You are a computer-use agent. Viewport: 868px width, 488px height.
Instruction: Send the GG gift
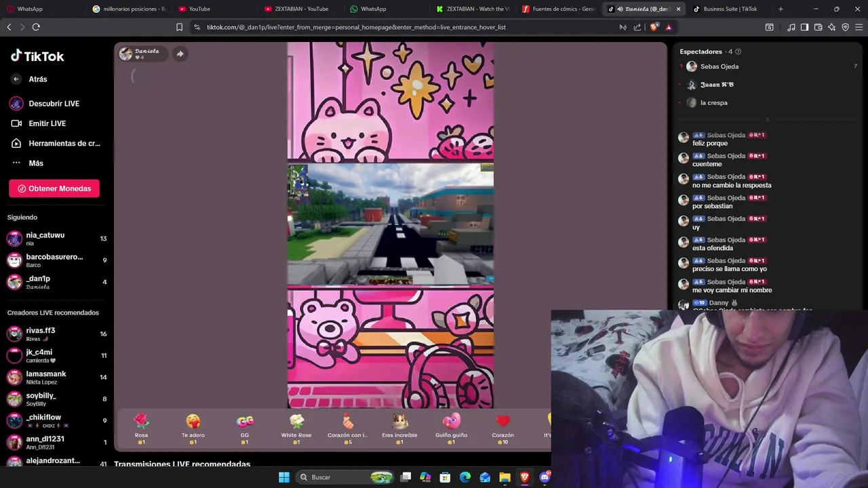(x=245, y=428)
